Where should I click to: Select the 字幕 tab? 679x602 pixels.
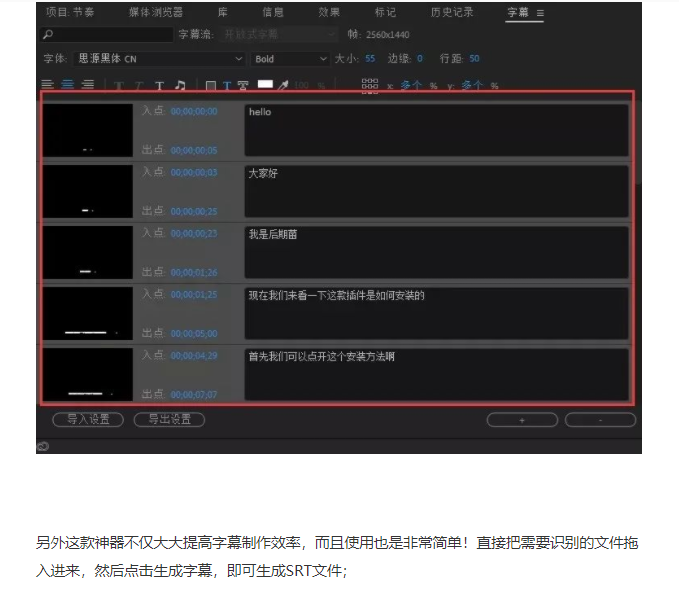[x=518, y=12]
